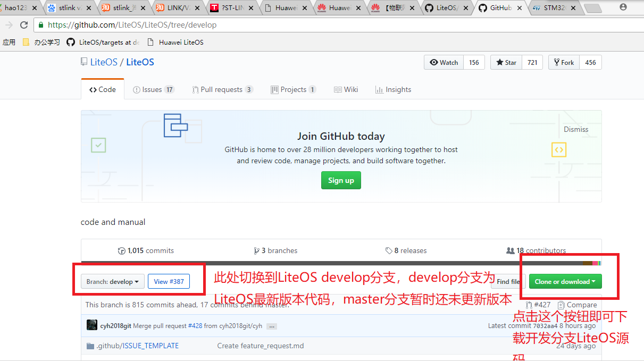Switch to the Issues tab
644x361 pixels.
153,89
